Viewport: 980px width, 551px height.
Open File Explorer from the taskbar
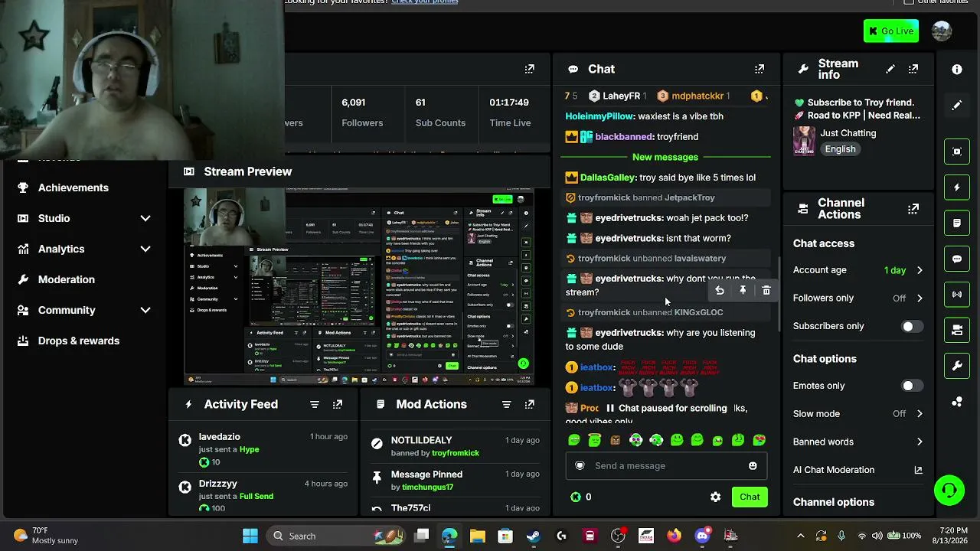(477, 536)
